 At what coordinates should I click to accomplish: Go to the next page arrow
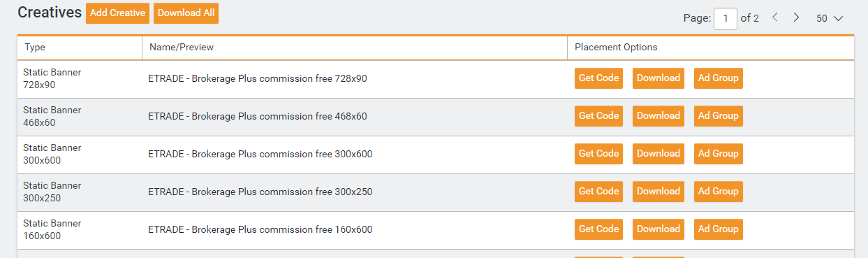tap(796, 18)
